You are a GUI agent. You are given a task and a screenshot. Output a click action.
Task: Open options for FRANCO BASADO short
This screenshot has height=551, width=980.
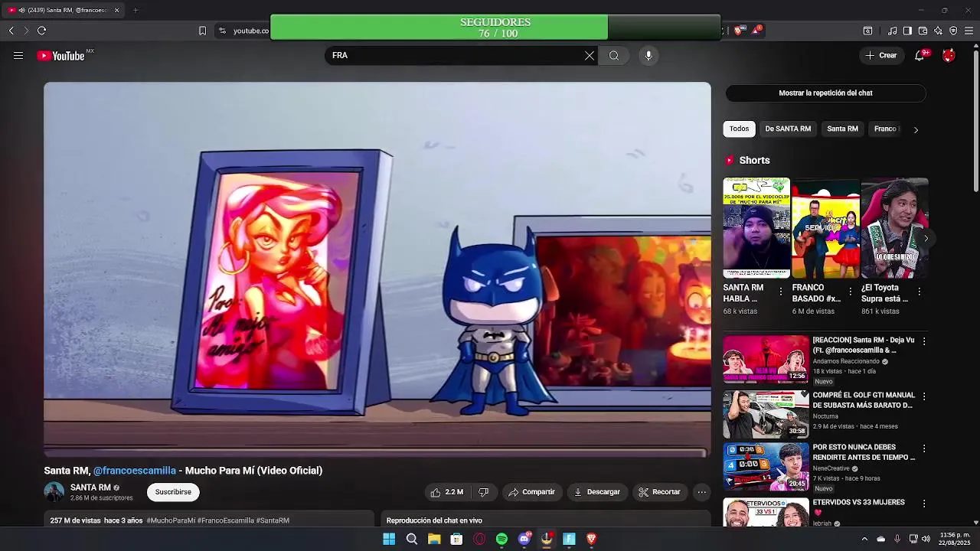850,292
